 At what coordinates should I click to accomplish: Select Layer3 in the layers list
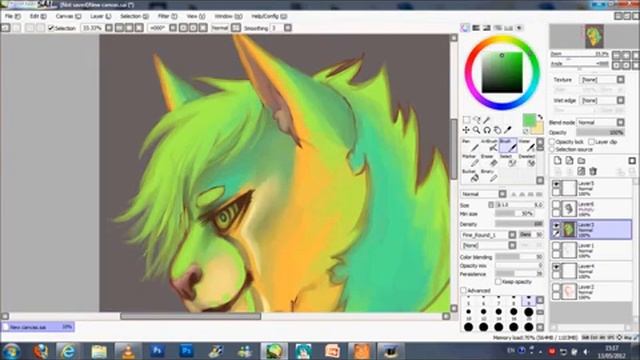click(591, 229)
